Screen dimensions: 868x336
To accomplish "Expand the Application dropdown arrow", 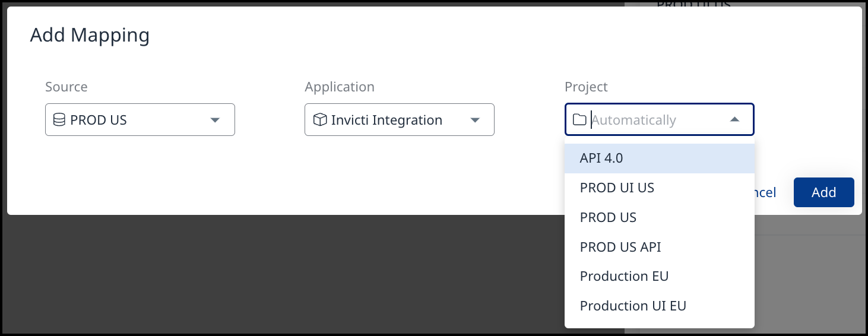I will 474,120.
